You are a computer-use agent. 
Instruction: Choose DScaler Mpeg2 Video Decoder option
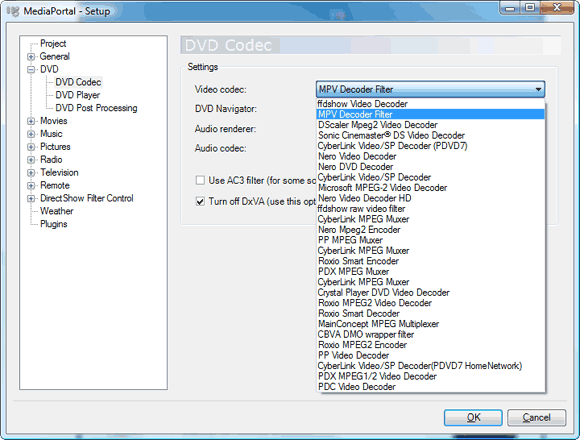[431, 125]
